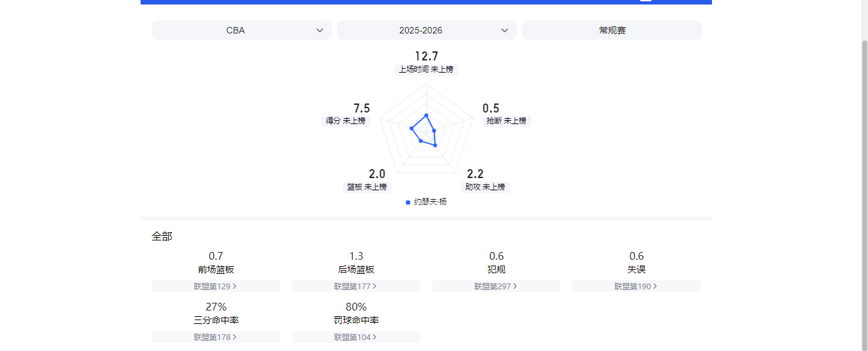
Task: Click the top data point on radar chart
Action: (426, 116)
